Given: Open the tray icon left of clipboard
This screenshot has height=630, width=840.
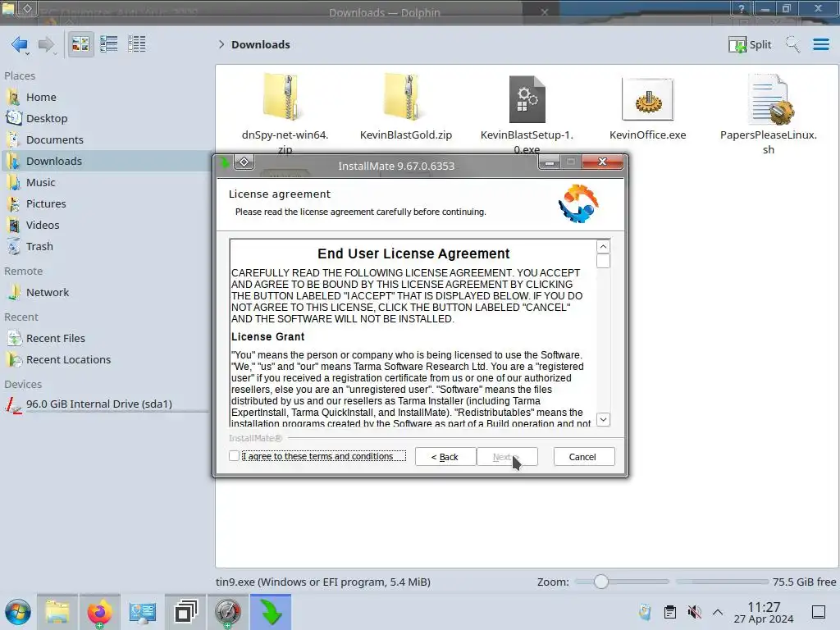Looking at the screenshot, I should [x=645, y=612].
